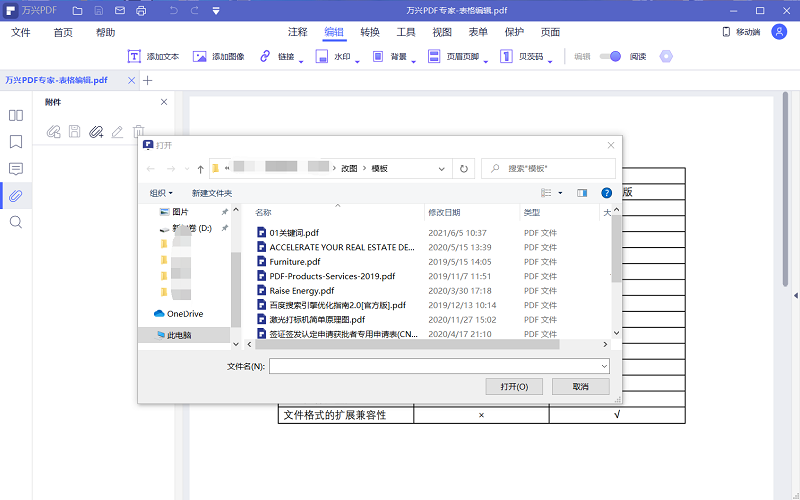Click the 背景 background icon
Screen dimensions: 800x500
378,56
